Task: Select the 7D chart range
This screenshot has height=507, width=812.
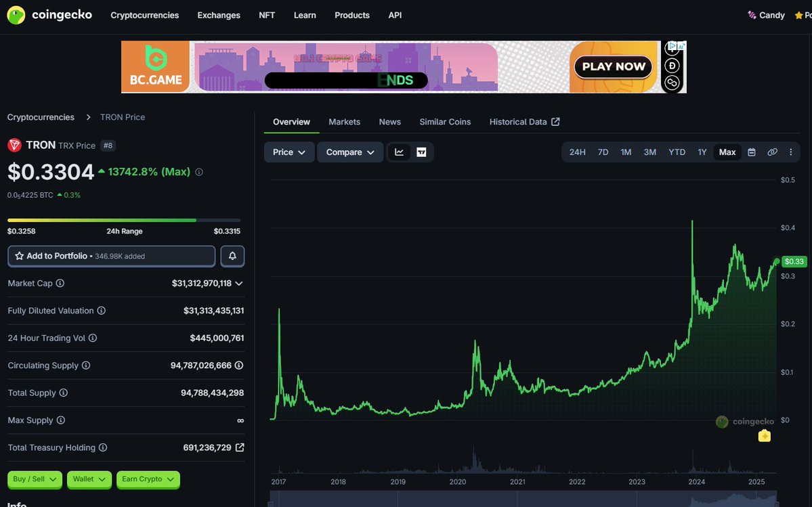Action: [603, 152]
